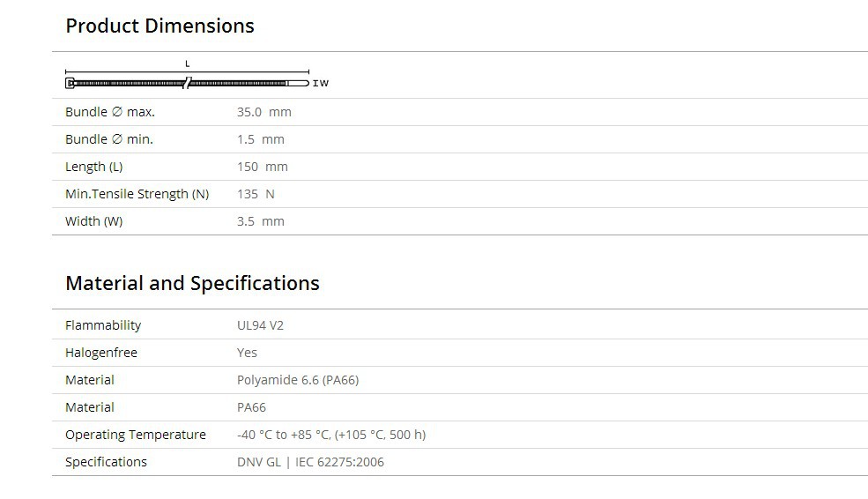Click the Material and Specifications heading

point(192,283)
